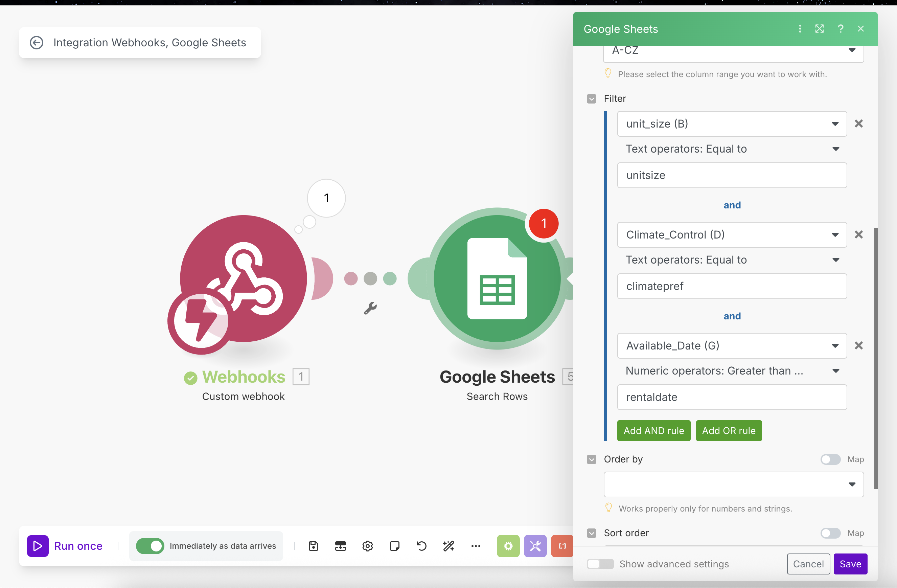Image resolution: width=897 pixels, height=588 pixels.
Task: Open the notes icon in the toolbar
Action: pos(395,546)
